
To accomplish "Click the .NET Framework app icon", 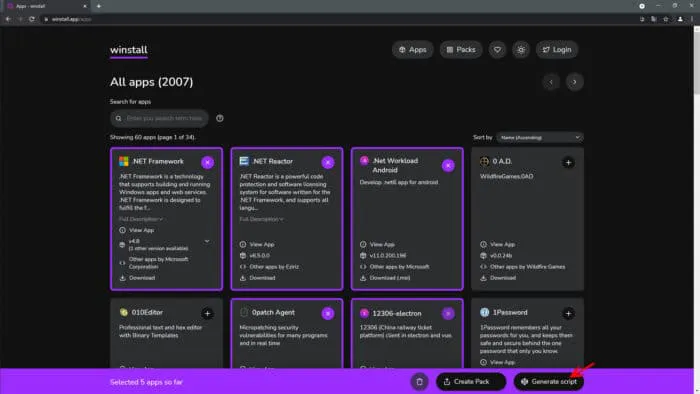I will (124, 161).
